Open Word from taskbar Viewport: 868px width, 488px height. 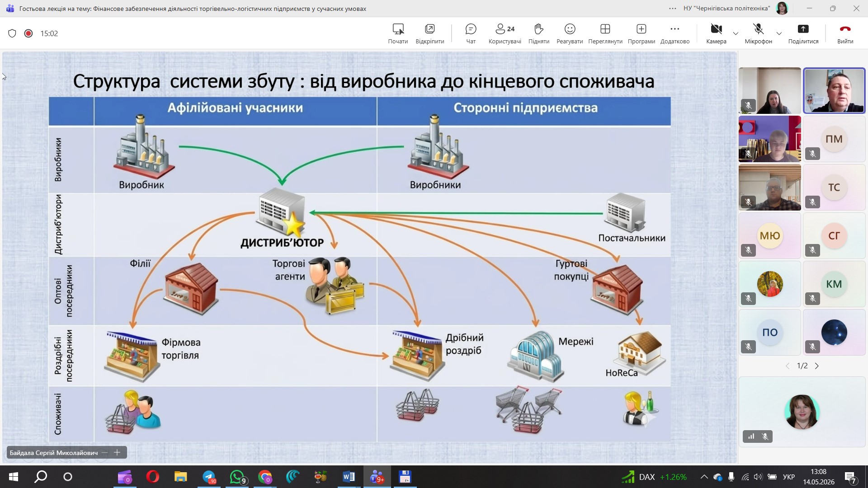click(x=349, y=477)
